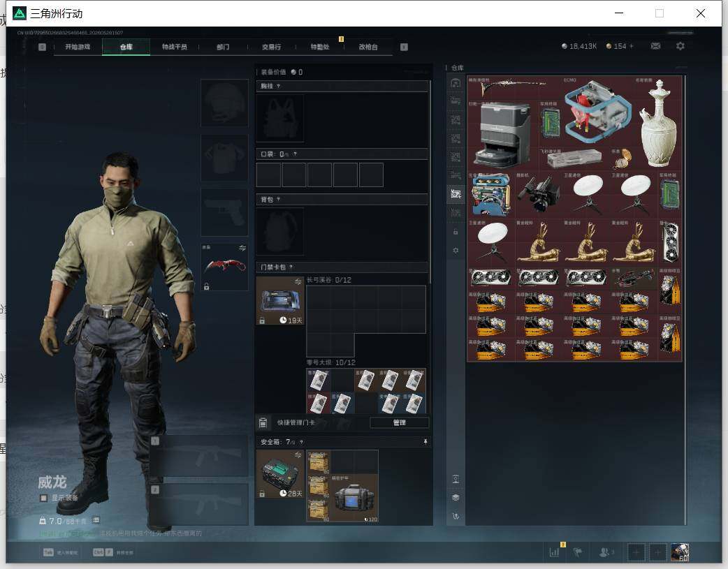Open the friends icon in bottom bar
728x569 pixels.
[x=604, y=552]
